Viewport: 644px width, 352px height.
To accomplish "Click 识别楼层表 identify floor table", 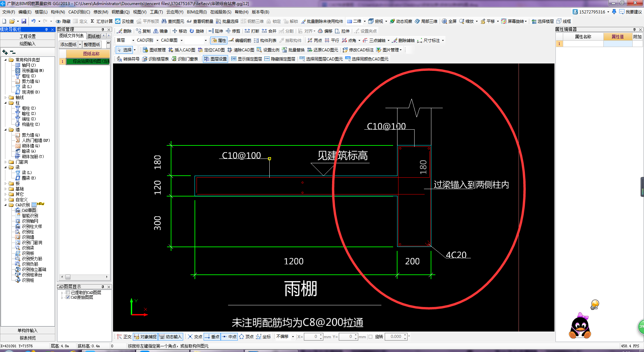I will (155, 59).
